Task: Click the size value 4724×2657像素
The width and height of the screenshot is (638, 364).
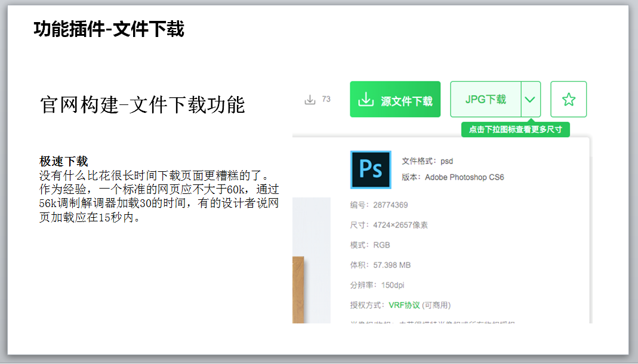Action: 400,225
